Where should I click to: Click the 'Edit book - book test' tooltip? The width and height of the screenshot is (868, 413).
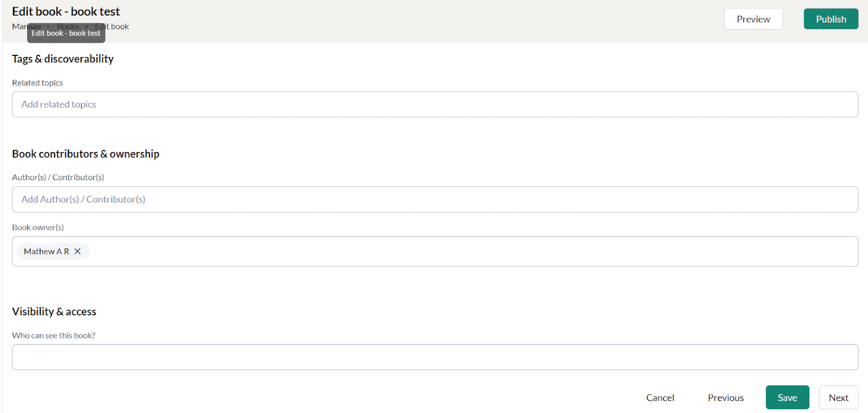66,33
